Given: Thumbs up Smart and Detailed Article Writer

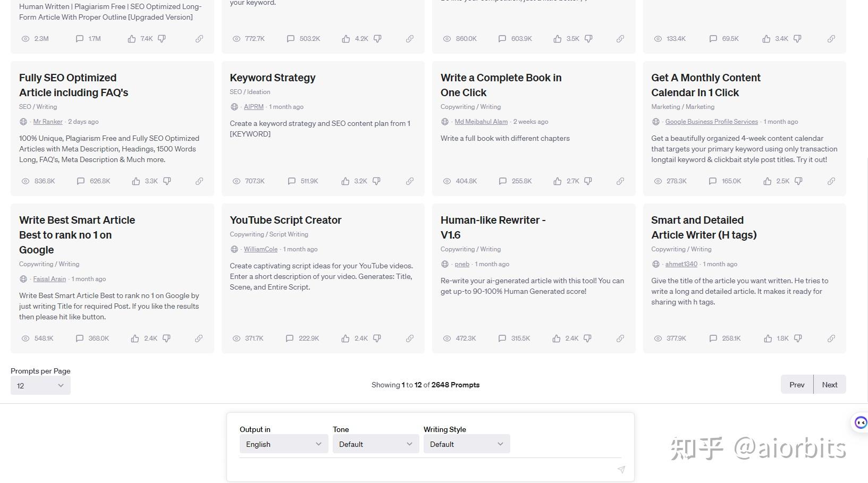Looking at the screenshot, I should point(768,338).
